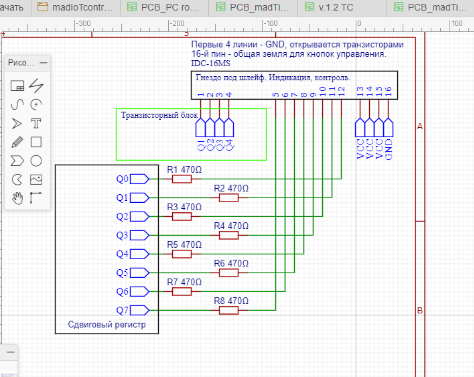This screenshot has width=474, height=377.
Task: Choose the Freehand pencil tool
Action: [17, 142]
